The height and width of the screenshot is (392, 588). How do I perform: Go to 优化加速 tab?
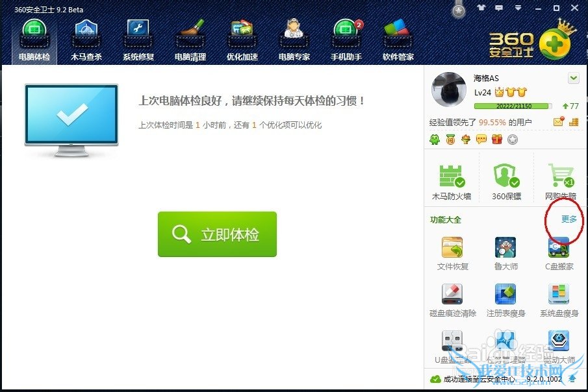tap(242, 41)
